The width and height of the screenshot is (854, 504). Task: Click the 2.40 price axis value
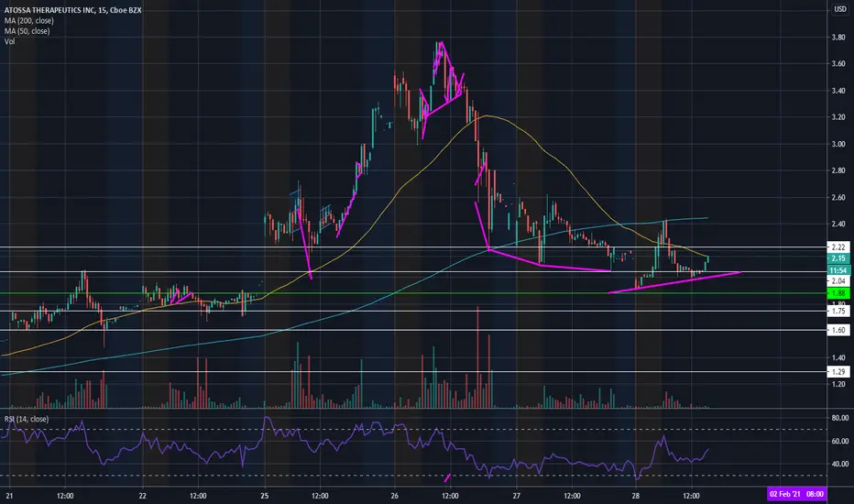[838, 224]
